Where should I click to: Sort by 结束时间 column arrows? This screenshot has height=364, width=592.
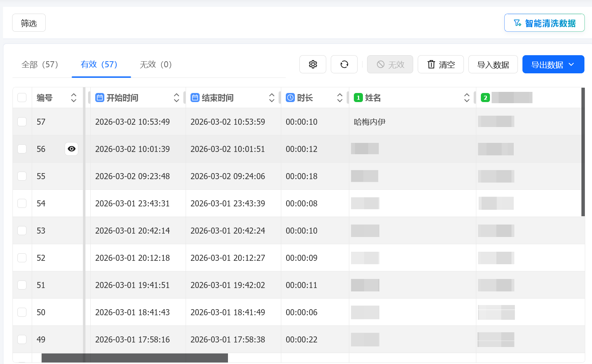272,98
